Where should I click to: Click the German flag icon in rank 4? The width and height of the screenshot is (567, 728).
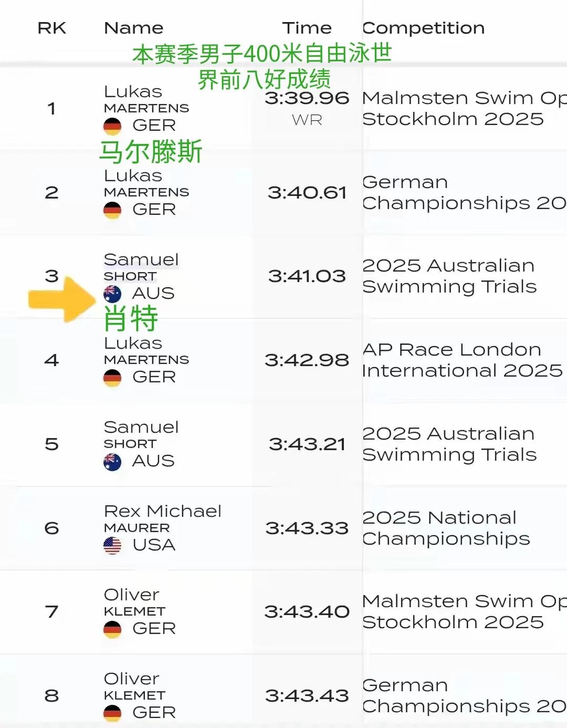click(112, 378)
